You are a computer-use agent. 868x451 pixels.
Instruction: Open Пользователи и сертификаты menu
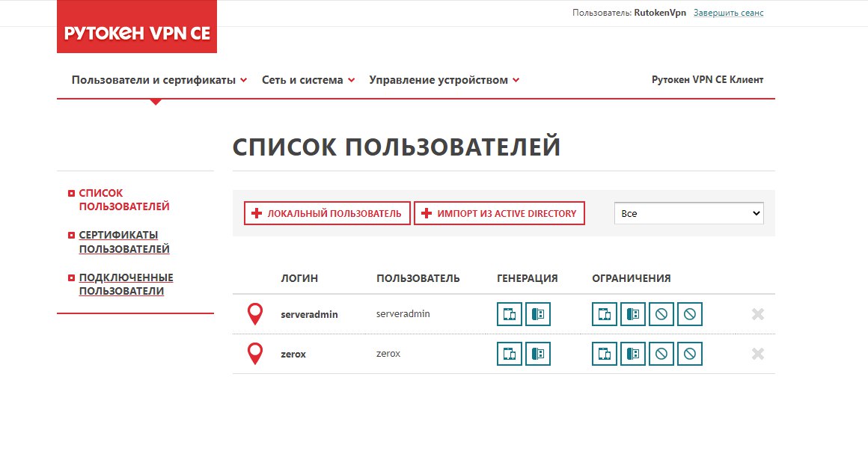[x=159, y=80]
